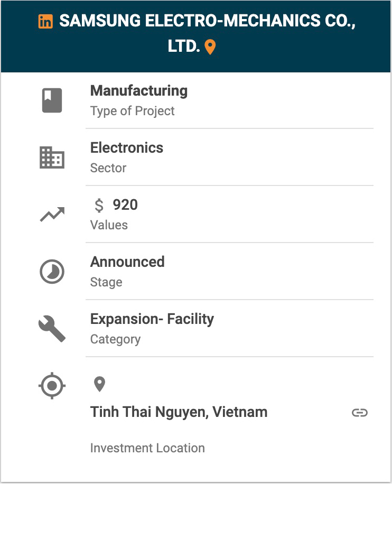This screenshot has height=558, width=392.
Task: Click the dollar sign before 920
Action: coord(99,205)
